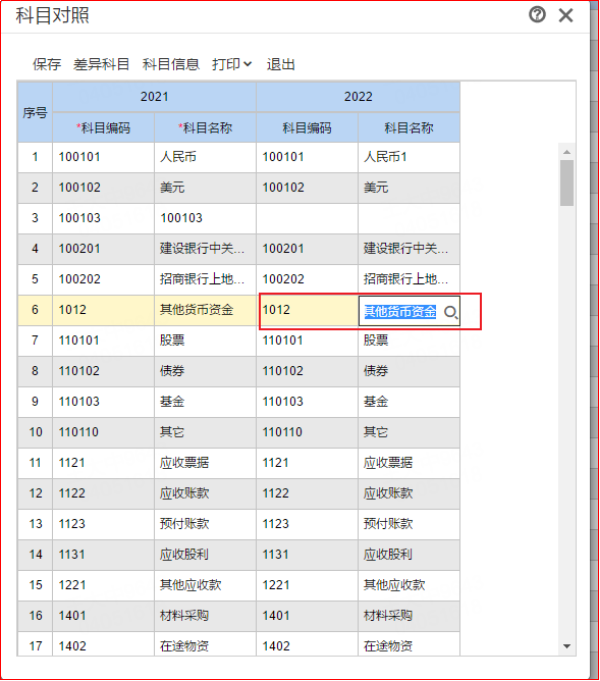The width and height of the screenshot is (600, 681).
Task: Select the 2022 科目编码 cell showing 1012
Action: tap(307, 310)
